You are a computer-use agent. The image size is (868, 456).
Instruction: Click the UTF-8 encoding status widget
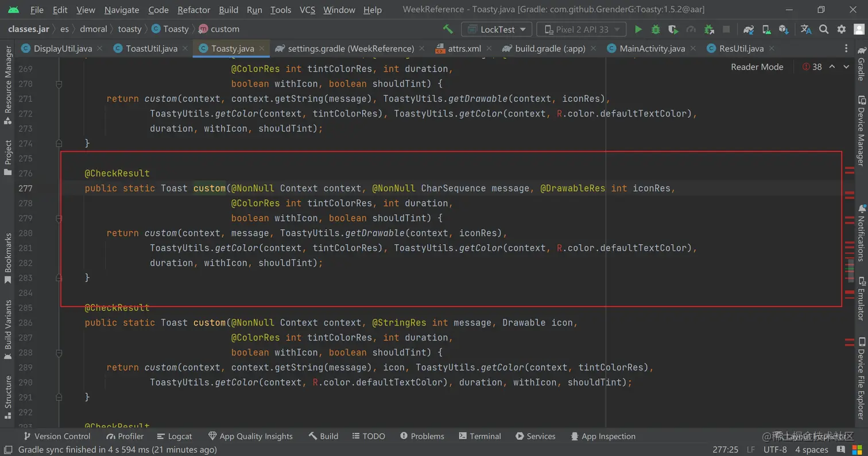[775, 450]
